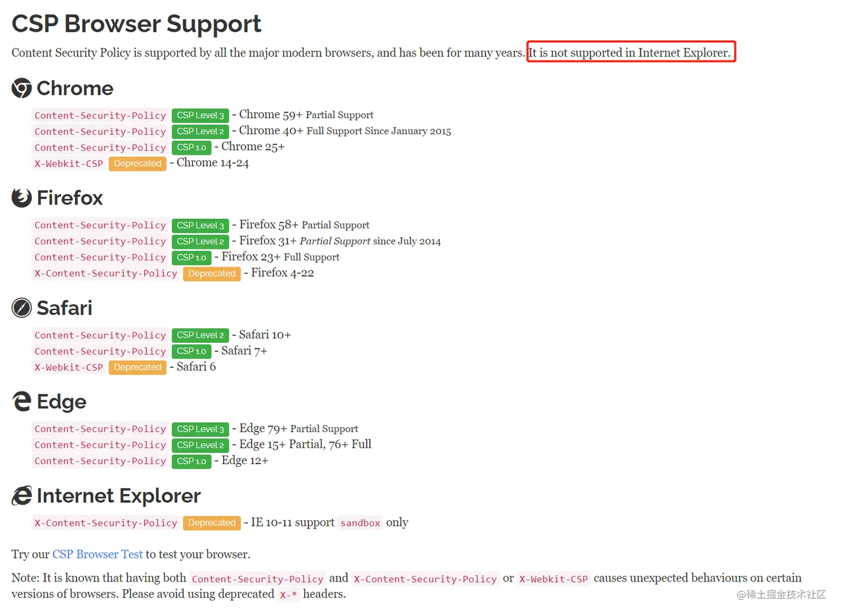Click the Internet Explorer logo icon
This screenshot has height=616, width=842.
(22, 495)
